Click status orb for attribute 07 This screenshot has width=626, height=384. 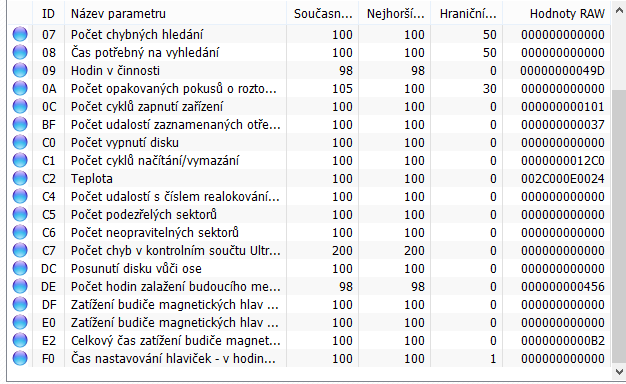tap(20, 34)
